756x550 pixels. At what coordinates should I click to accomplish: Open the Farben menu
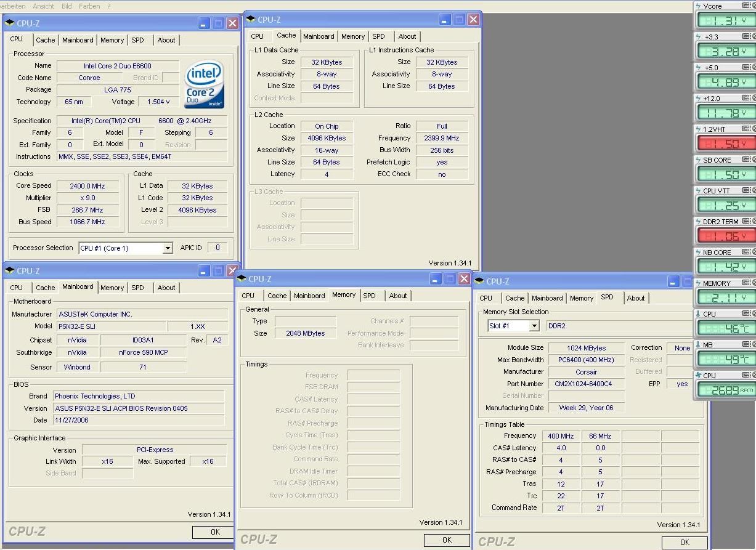(89, 6)
